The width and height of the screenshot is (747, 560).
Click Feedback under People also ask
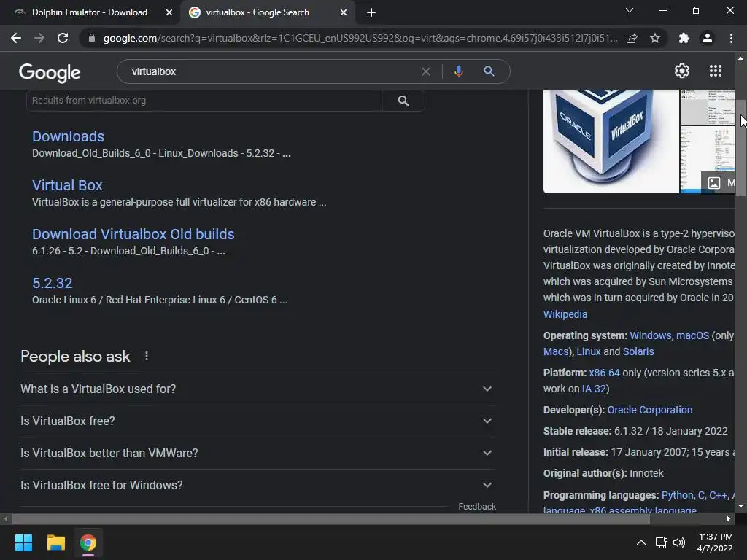pyautogui.click(x=477, y=507)
